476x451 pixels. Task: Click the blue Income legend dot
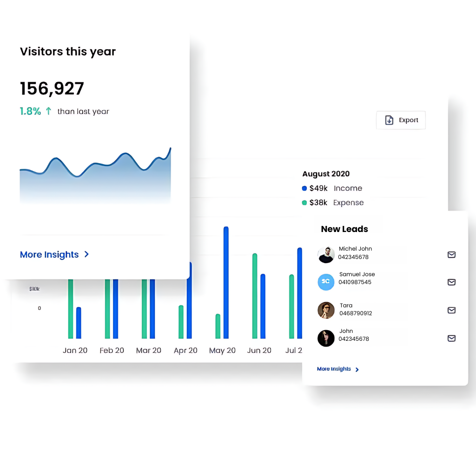tap(304, 188)
